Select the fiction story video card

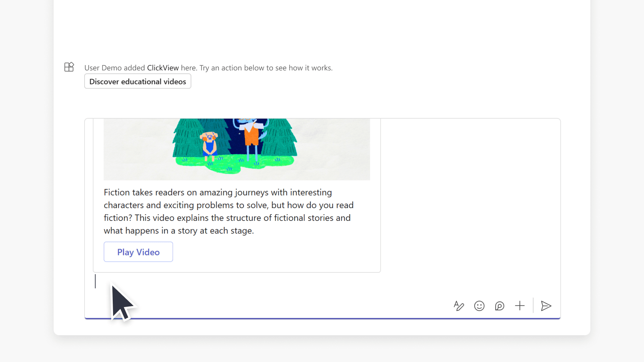(x=236, y=194)
